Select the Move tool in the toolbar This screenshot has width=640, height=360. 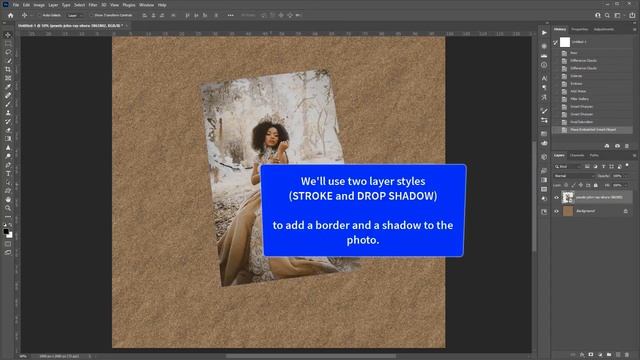tap(8, 35)
